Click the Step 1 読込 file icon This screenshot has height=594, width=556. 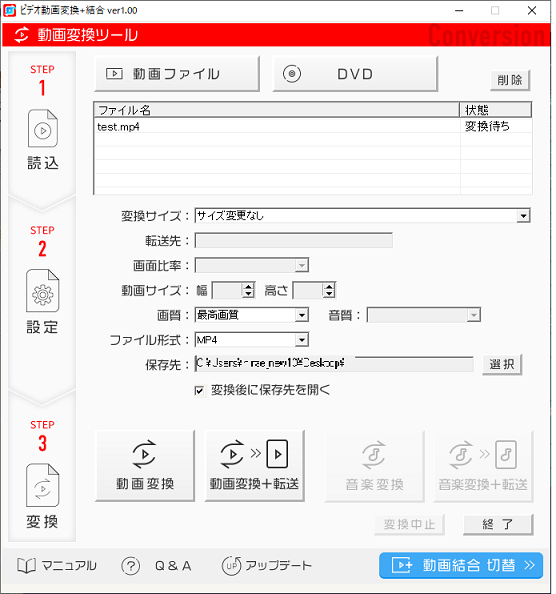point(43,128)
